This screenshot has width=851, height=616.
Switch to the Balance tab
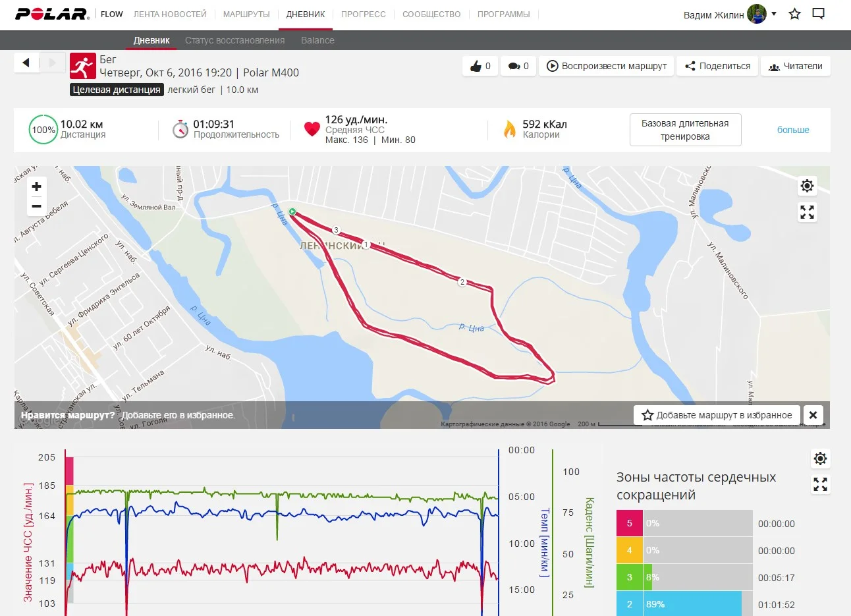point(317,40)
